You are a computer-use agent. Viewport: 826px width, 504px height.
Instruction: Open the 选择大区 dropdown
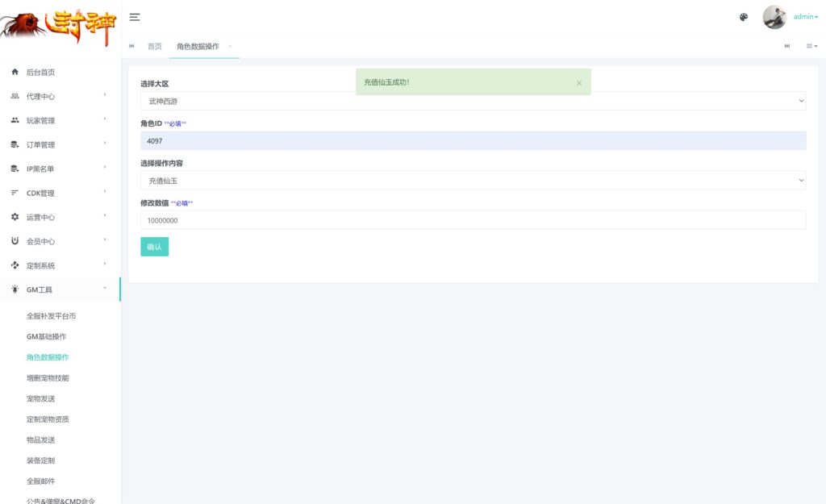(473, 101)
